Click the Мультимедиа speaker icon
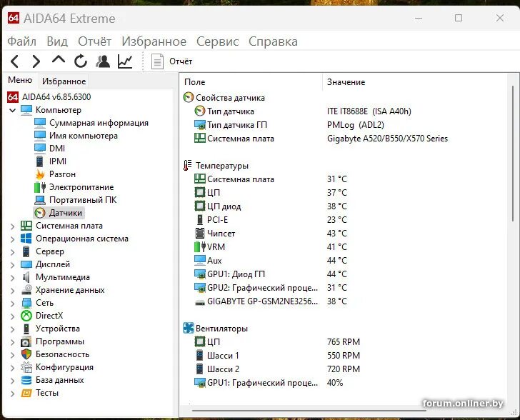 [26, 277]
